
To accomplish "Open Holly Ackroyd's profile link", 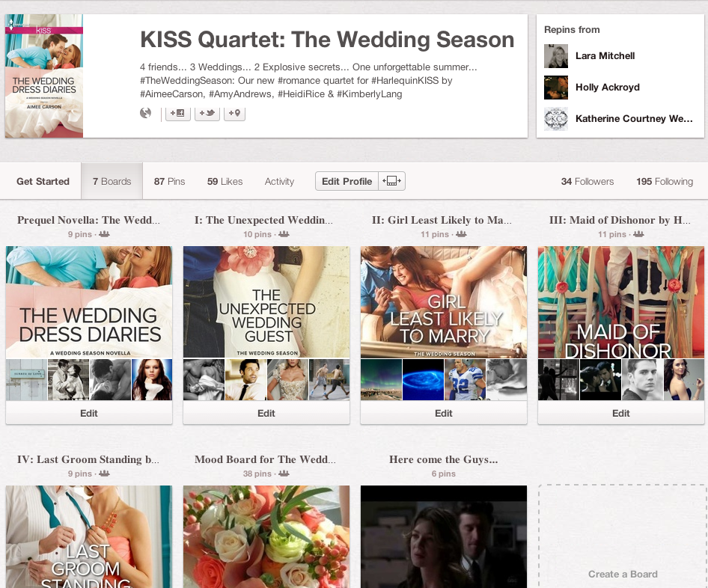I will (607, 87).
